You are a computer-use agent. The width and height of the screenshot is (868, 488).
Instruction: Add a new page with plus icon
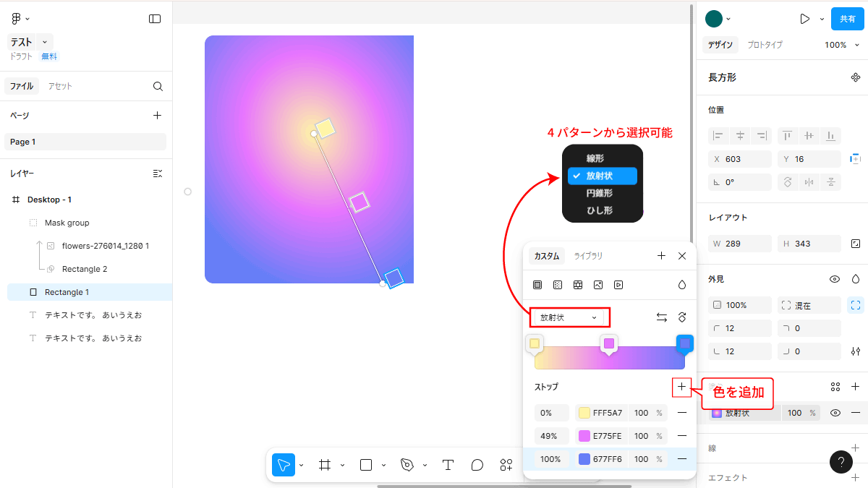coord(158,115)
